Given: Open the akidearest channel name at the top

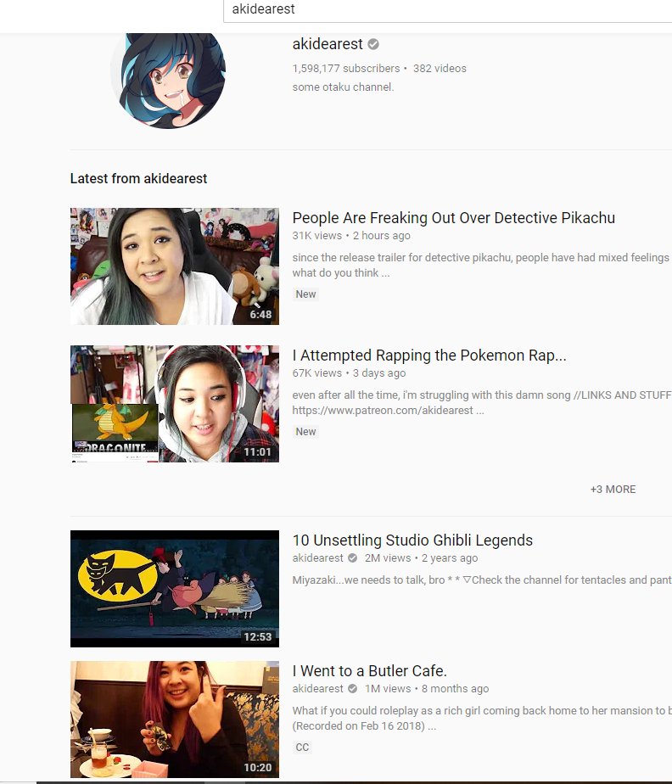Looking at the screenshot, I should coord(328,44).
